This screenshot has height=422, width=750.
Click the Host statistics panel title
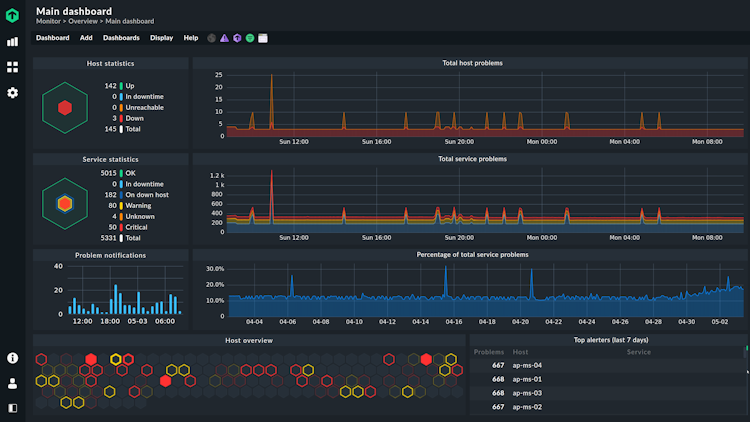[x=110, y=63]
